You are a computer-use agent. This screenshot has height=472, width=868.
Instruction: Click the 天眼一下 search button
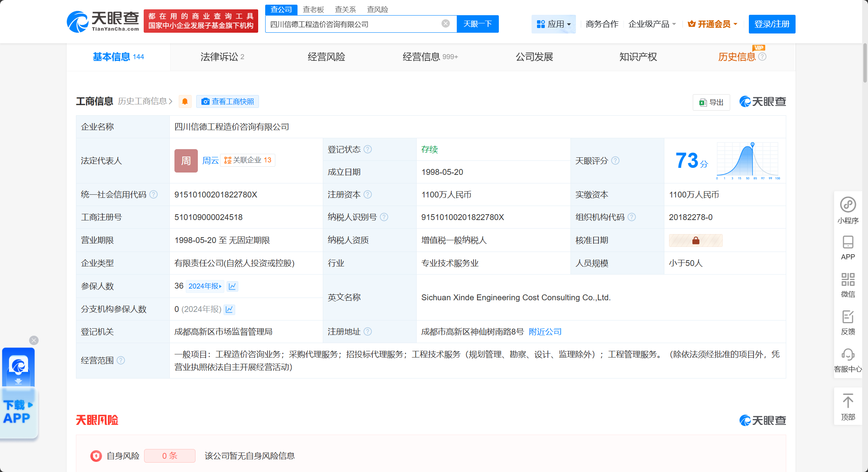(477, 24)
